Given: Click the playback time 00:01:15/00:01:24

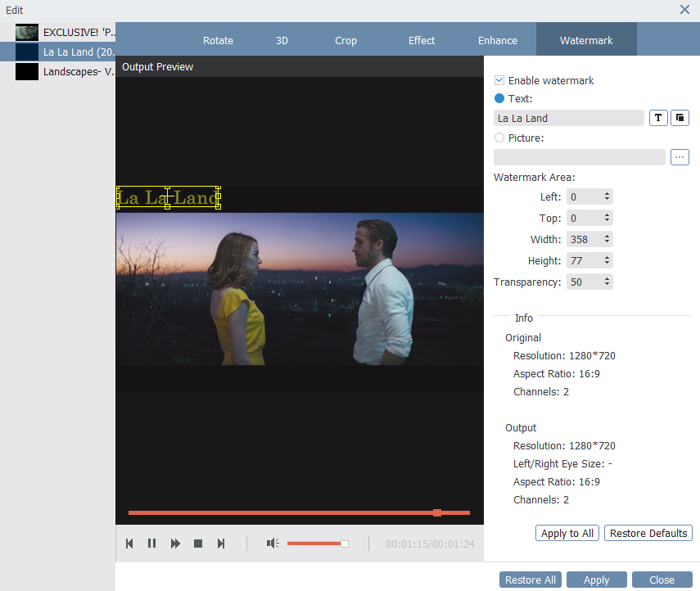Looking at the screenshot, I should point(430,544).
